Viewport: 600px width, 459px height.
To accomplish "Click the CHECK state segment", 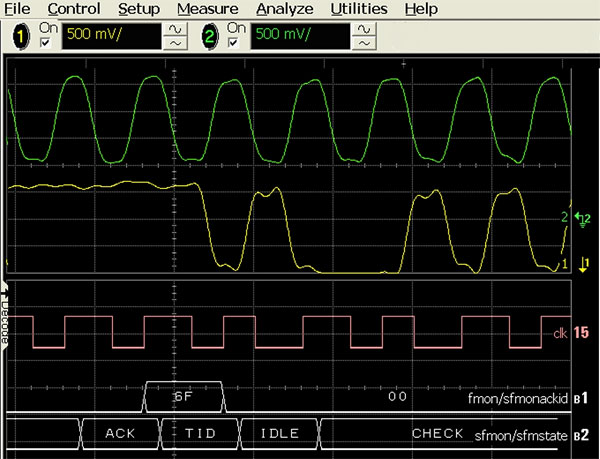I will click(437, 433).
